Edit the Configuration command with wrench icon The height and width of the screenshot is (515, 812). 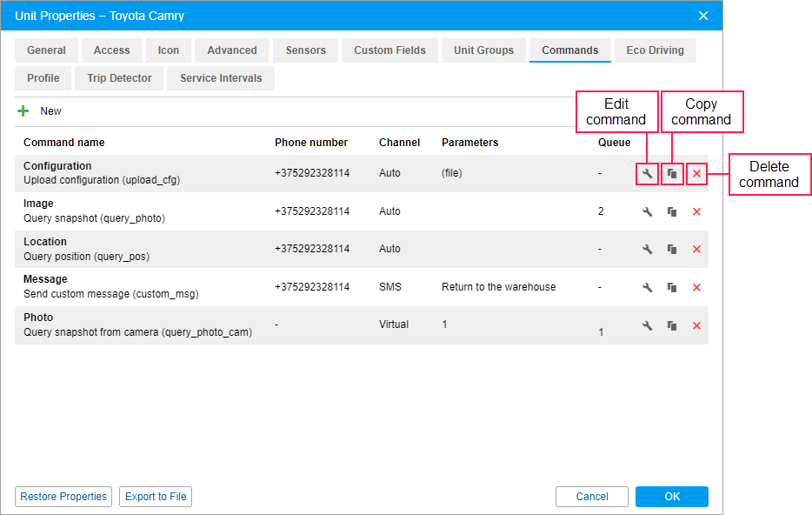click(647, 174)
